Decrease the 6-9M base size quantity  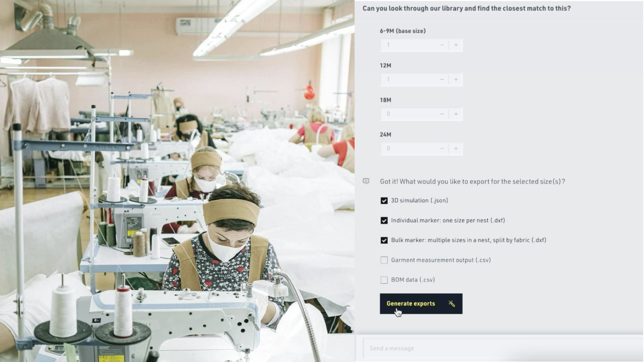pos(442,45)
